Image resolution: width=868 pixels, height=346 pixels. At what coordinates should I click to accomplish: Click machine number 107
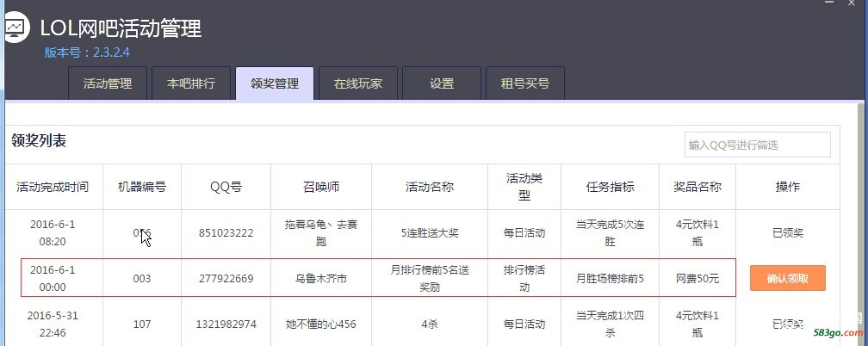click(142, 324)
